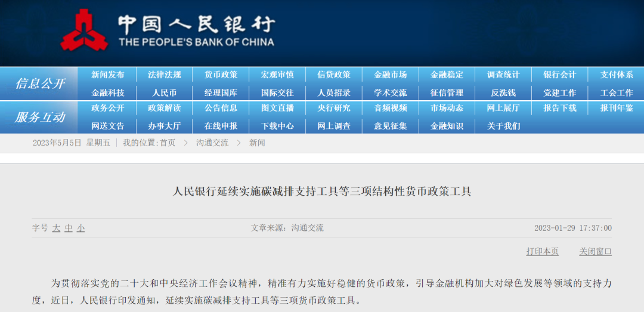This screenshot has height=312, width=644.
Task: Open 音频视频 page
Action: (390, 108)
